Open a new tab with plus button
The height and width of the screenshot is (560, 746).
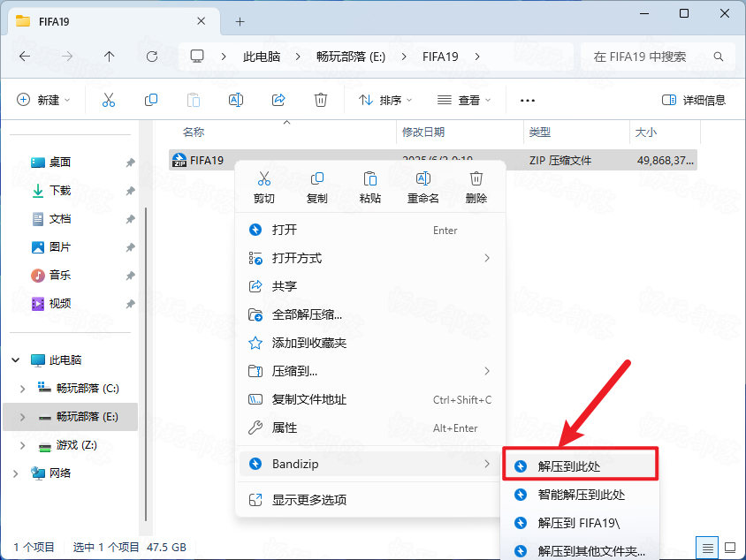pos(240,21)
